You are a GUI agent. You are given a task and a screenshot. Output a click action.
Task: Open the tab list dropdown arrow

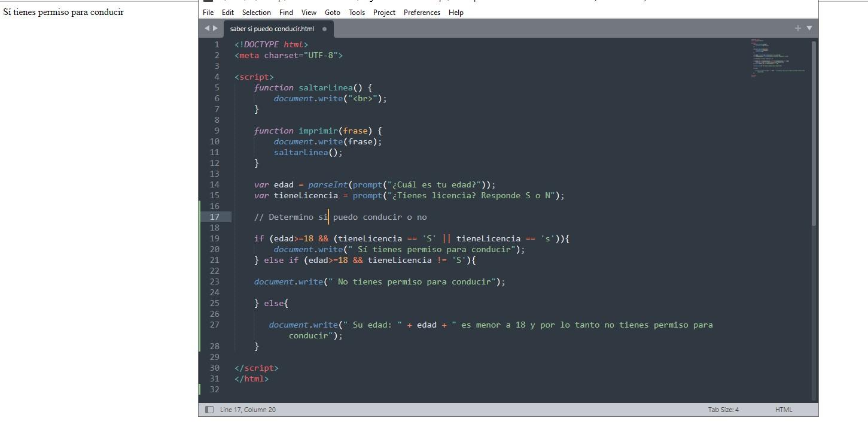(809, 28)
